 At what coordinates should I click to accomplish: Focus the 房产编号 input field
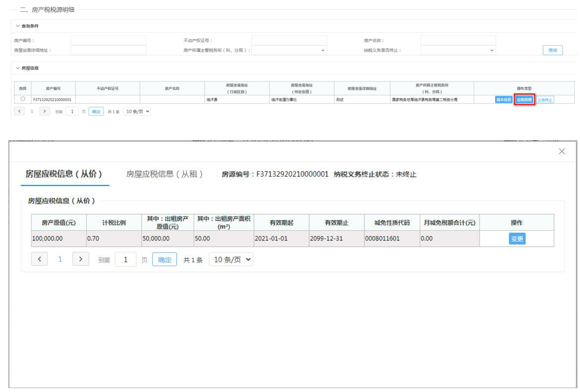point(108,41)
